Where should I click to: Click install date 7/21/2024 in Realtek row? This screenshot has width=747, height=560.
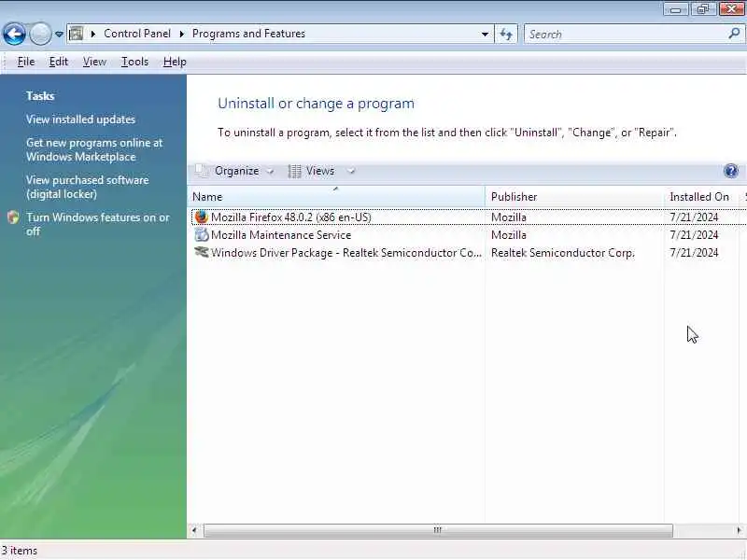[694, 253]
